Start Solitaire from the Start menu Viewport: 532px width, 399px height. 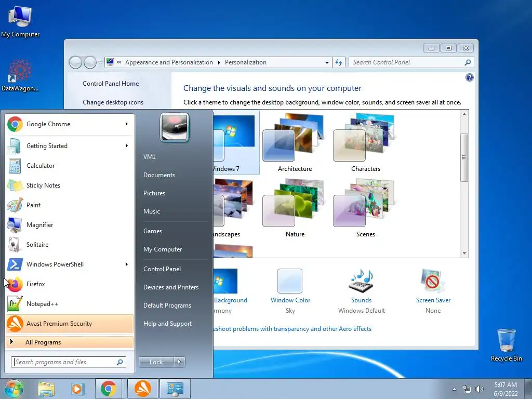(70, 245)
